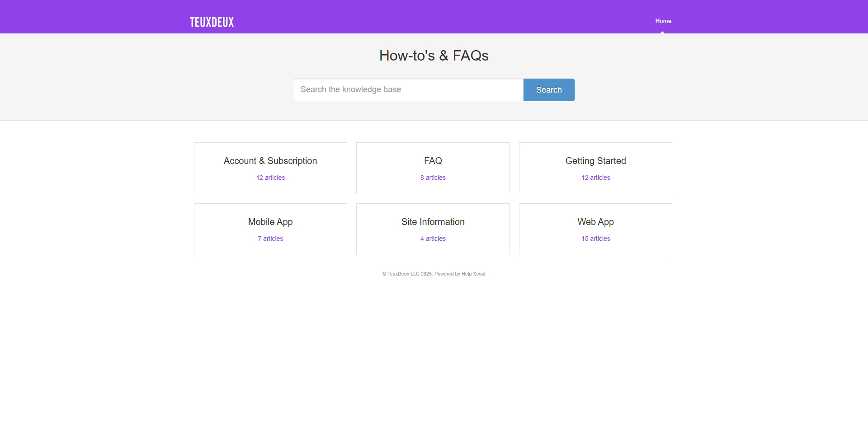Click '7 articles' under Mobile App

(x=270, y=239)
